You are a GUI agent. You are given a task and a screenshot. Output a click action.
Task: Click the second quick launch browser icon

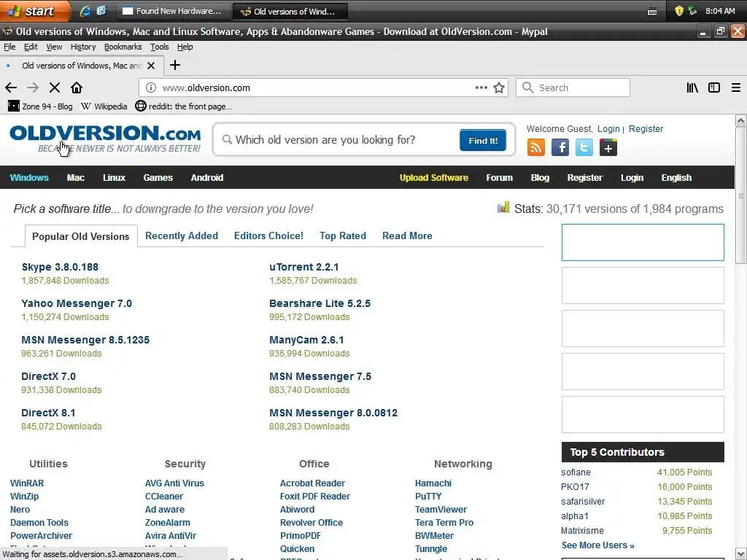pos(101,11)
